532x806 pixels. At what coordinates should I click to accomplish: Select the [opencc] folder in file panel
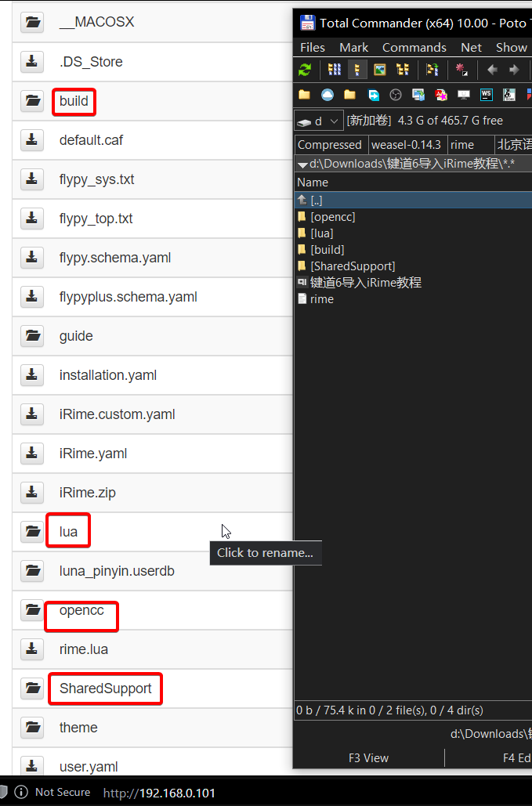tap(332, 217)
